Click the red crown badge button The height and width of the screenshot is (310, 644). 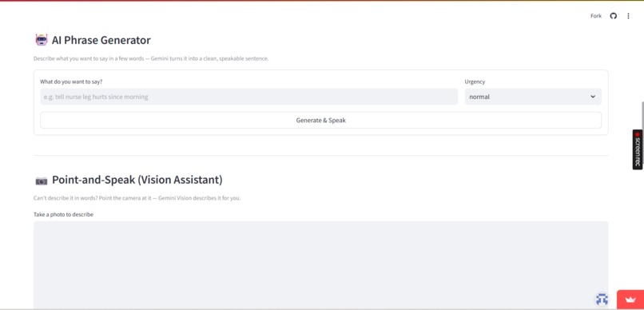[630, 300]
